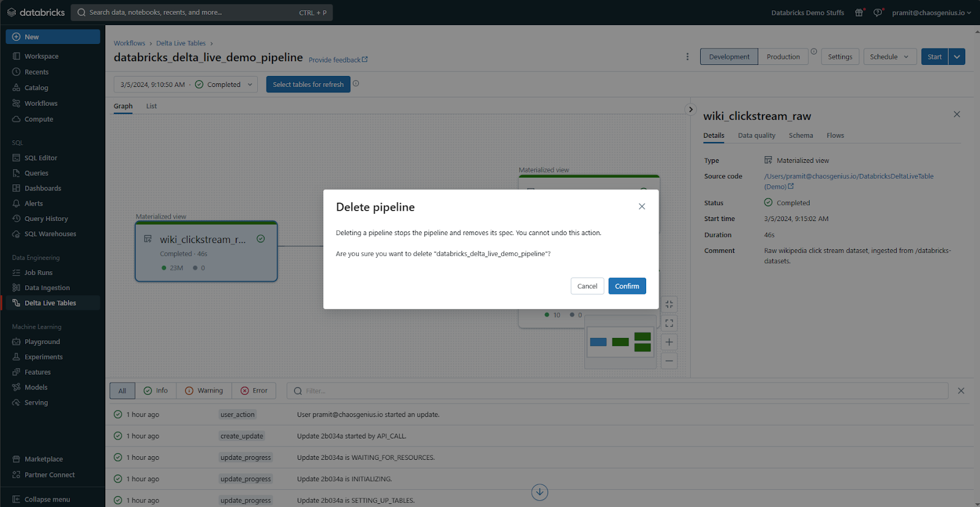
Task: Open the help chat bubble icon
Action: 878,12
